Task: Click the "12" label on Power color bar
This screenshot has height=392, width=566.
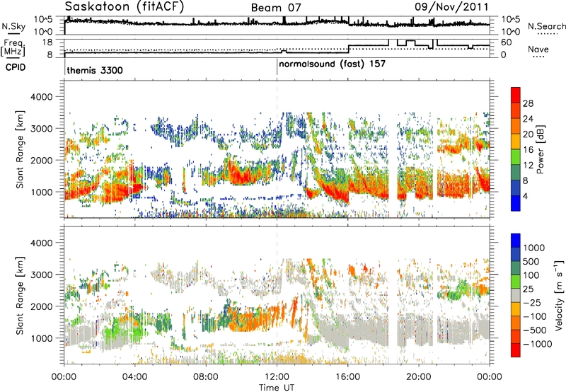Action: point(528,165)
